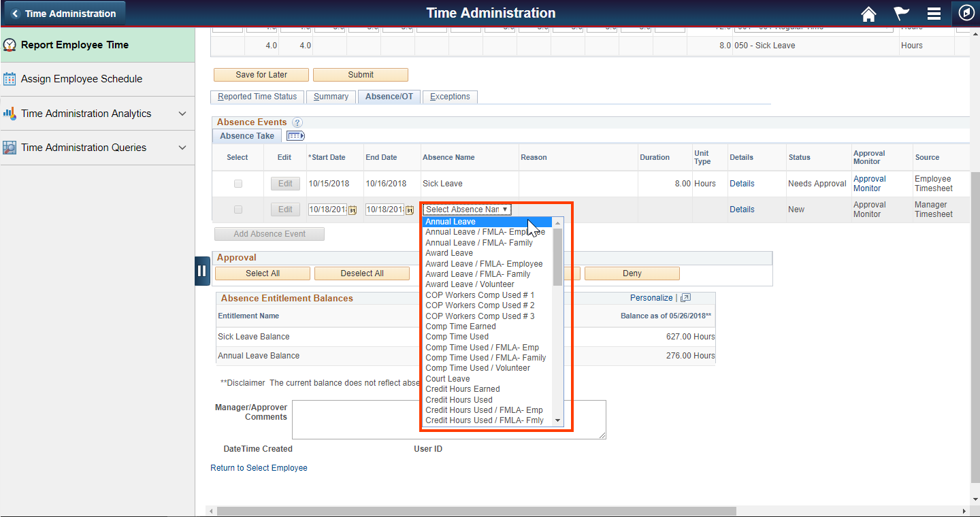Click the blue pause handle beside Approval
980x517 pixels.
tap(202, 270)
